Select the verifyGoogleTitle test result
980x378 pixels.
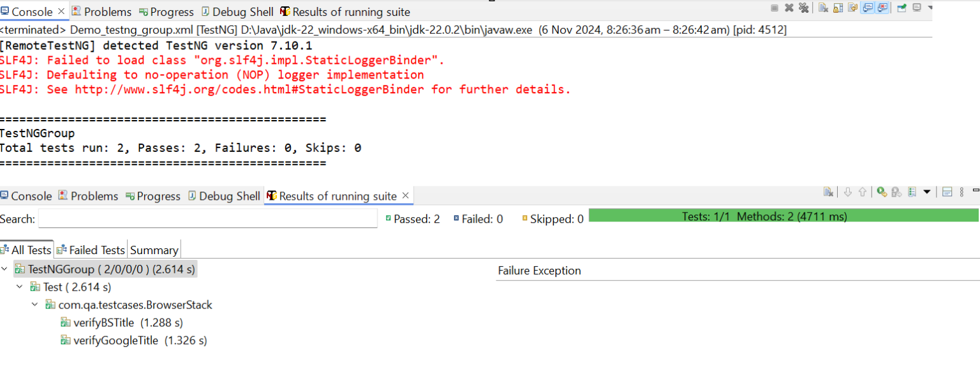pos(115,340)
